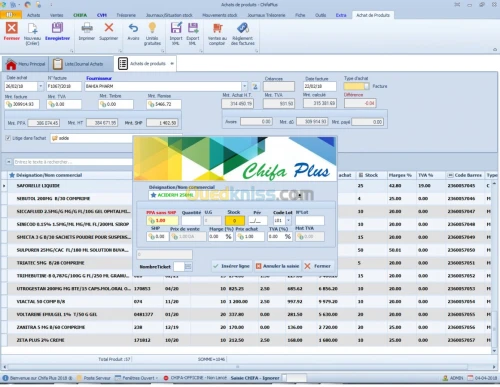The image size is (500, 387).
Task: Click the grid search text box
Action: (x=73, y=162)
